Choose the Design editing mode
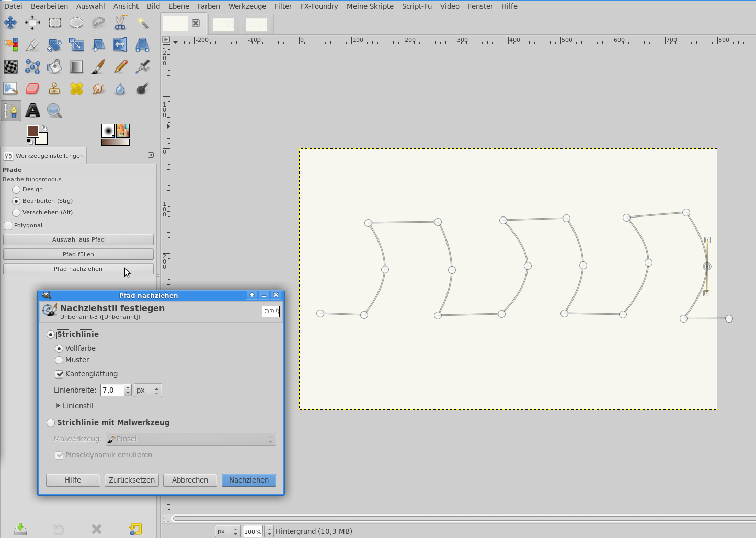The image size is (756, 538). pyautogui.click(x=17, y=190)
